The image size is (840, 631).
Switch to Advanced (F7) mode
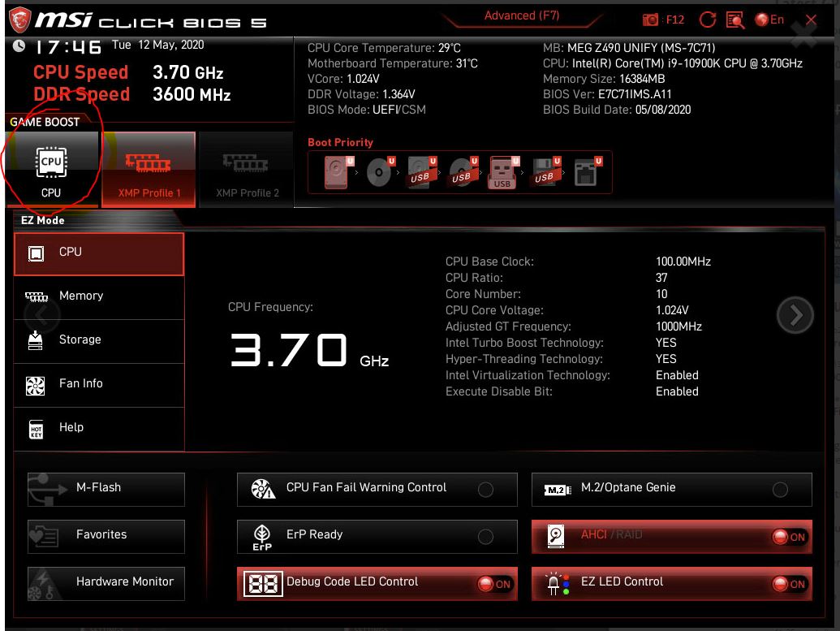[x=522, y=16]
